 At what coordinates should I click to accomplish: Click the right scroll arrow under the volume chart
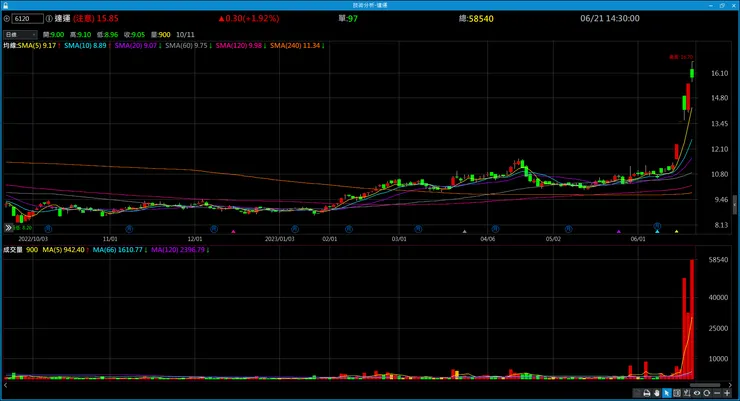pyautogui.click(x=730, y=385)
